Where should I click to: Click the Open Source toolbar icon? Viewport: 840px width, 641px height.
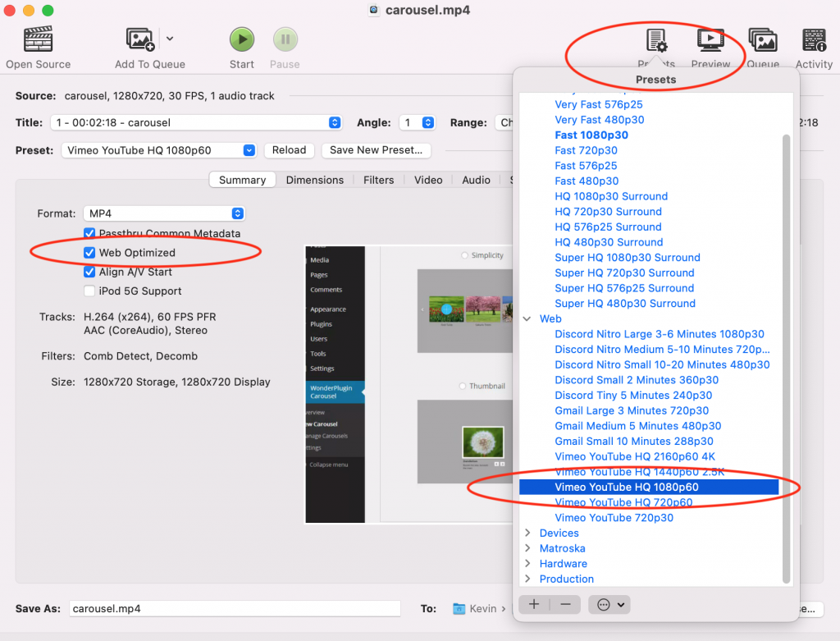[x=38, y=39]
